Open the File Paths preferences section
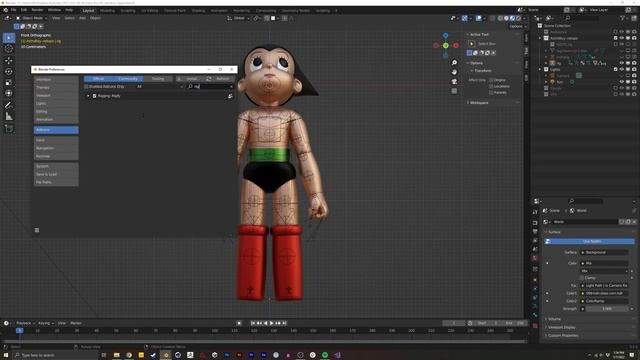Viewport: 640px width, 360px height. tap(56, 182)
